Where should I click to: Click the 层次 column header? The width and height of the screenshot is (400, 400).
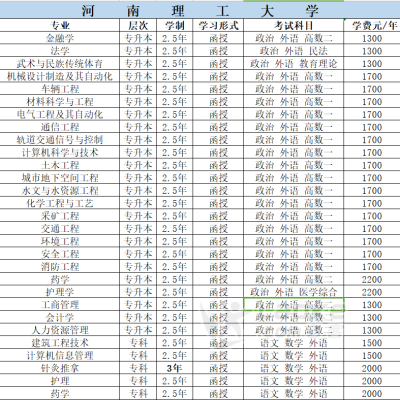[138, 25]
